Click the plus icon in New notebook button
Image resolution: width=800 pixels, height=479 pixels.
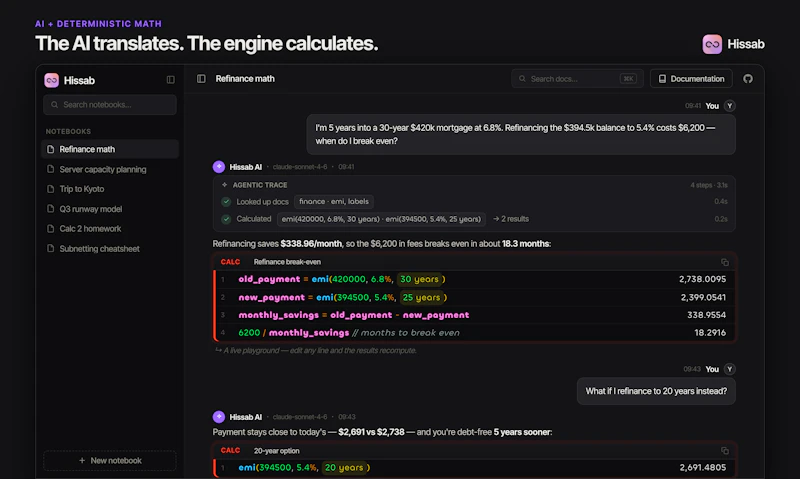click(82, 461)
